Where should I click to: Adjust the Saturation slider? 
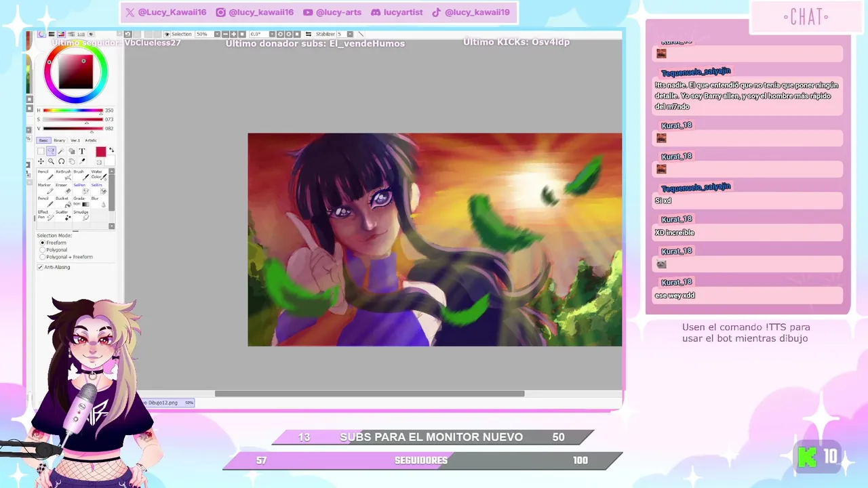tap(73, 119)
